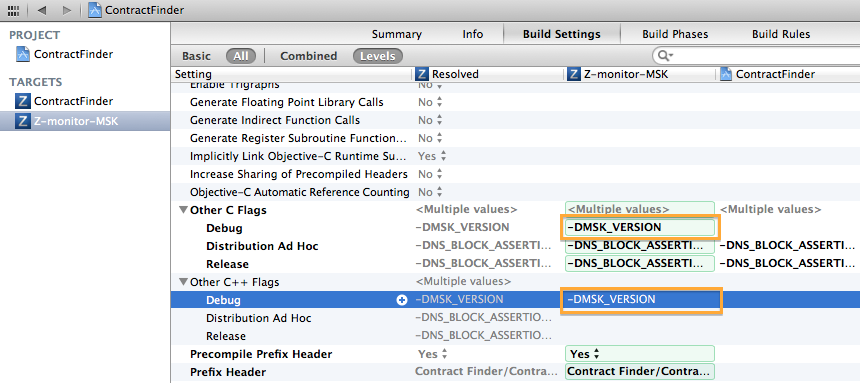Open the Build Phases tab
The height and width of the screenshot is (383, 860).
tap(675, 34)
